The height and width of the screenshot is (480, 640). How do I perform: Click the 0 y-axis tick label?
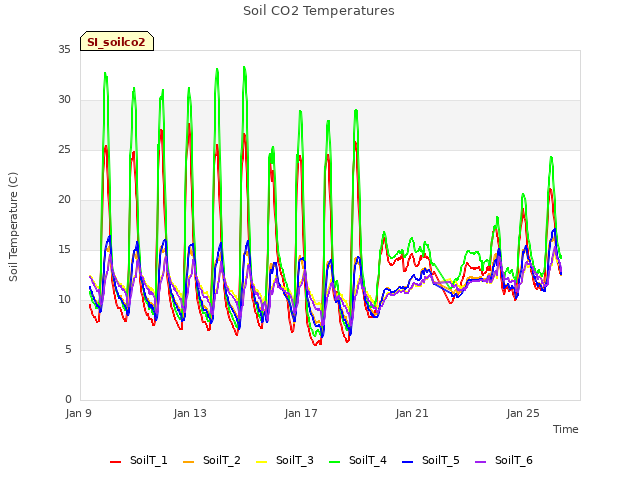pos(68,400)
